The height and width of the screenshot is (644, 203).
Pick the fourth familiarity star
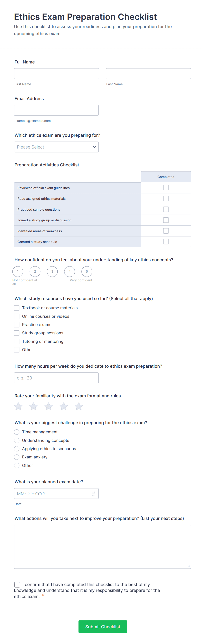(64, 406)
